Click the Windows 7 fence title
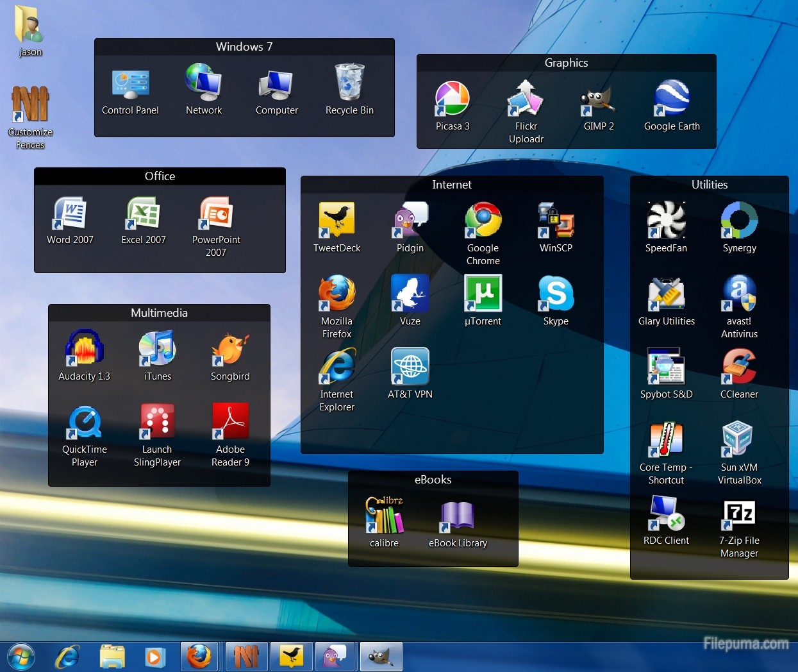 click(x=244, y=47)
